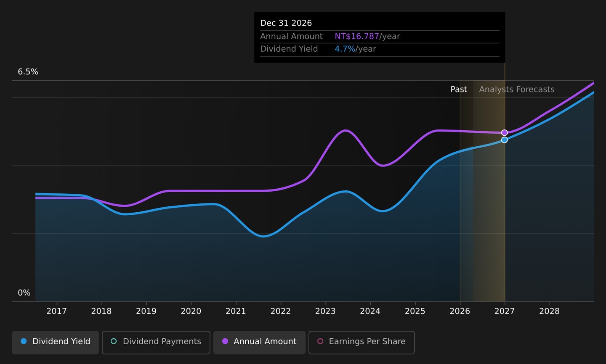Toggle the Earnings Per Share legend button
The height and width of the screenshot is (364, 606).
361,342
